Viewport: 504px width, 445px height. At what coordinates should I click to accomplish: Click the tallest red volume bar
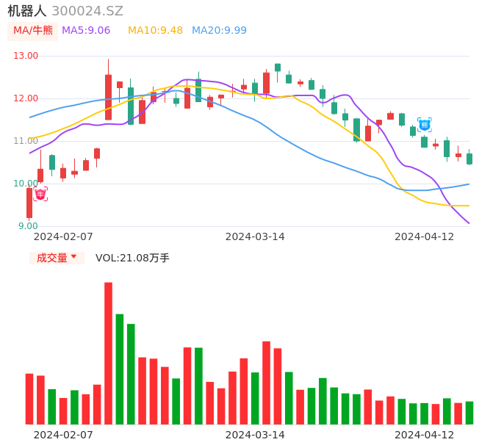click(108, 352)
